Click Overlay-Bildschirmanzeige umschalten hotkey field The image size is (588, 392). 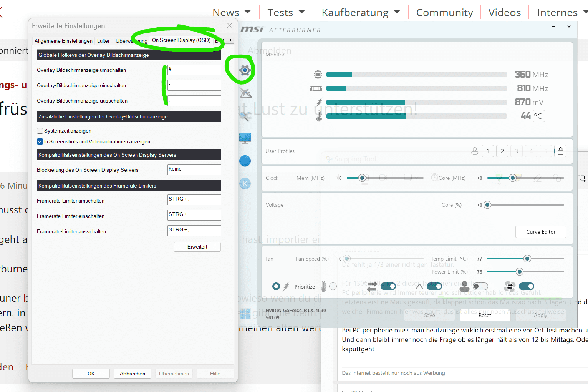click(194, 70)
